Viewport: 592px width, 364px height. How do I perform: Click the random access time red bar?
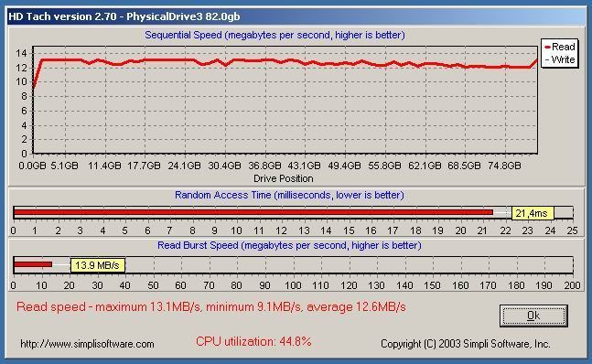pos(253,212)
